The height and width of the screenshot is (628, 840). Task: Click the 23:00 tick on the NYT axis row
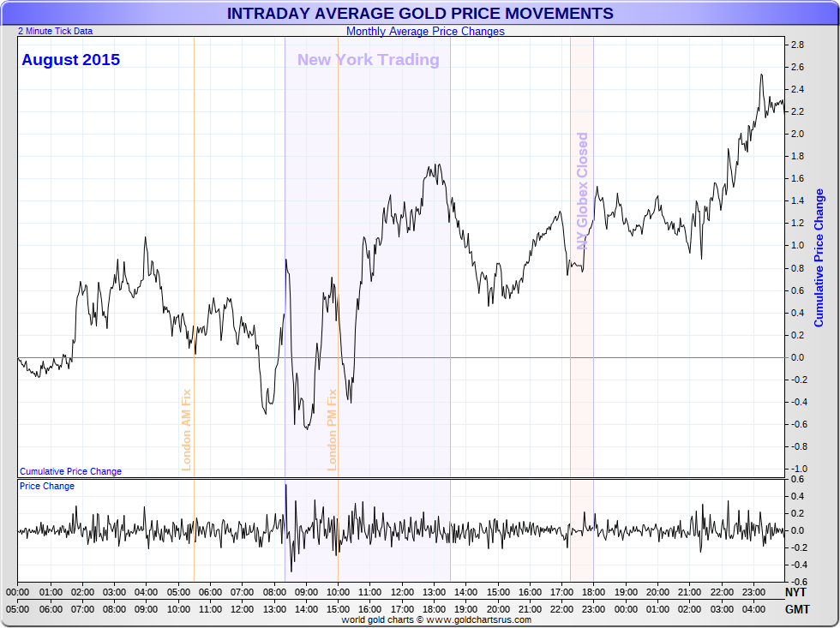[753, 592]
